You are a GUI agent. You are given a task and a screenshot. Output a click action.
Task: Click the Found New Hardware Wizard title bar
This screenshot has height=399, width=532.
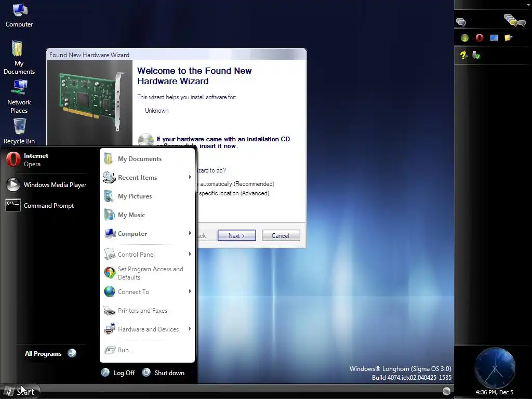[x=177, y=55]
